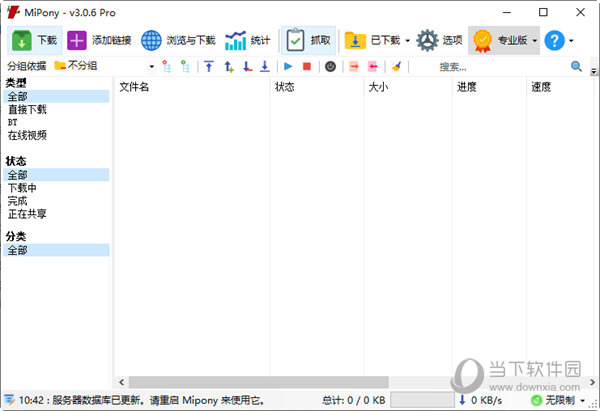Screen dimensions: 600x411
Task: Click the search magnifier icon
Action: coord(576,67)
